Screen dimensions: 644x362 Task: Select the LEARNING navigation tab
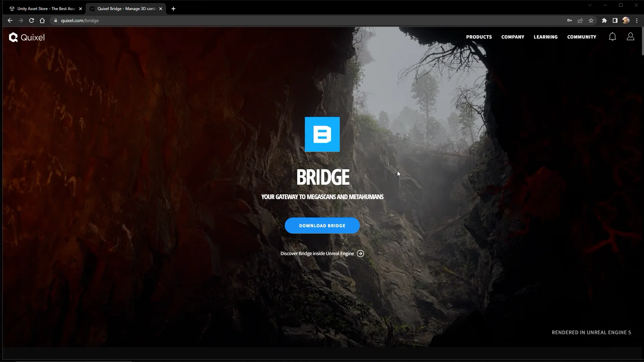click(x=545, y=37)
